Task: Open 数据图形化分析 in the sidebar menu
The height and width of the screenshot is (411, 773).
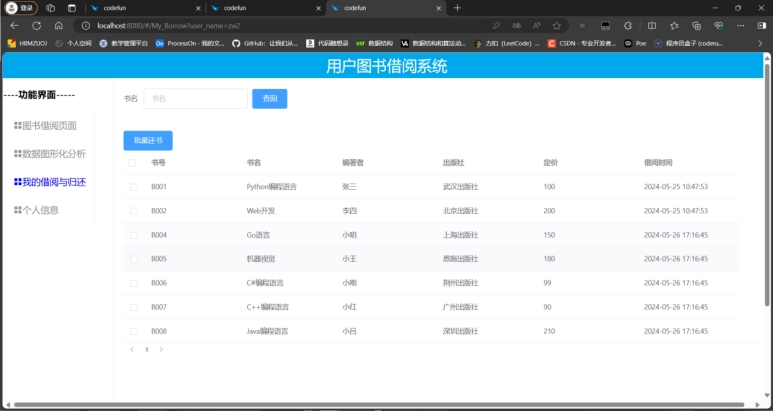Action: 49,154
